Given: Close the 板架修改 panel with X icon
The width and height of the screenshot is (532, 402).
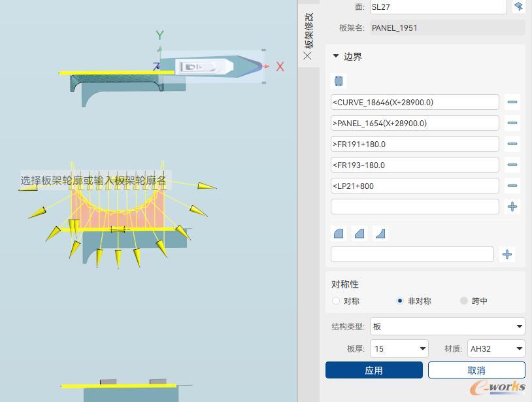Looking at the screenshot, I should pos(307,56).
